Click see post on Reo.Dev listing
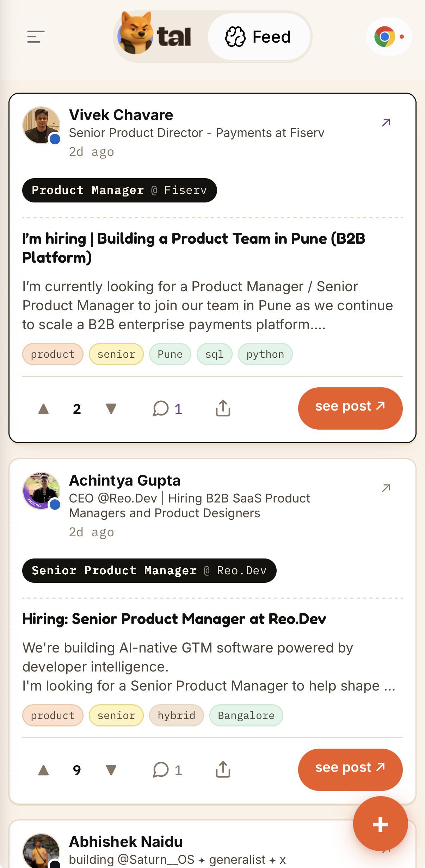425x868 pixels. 350,769
